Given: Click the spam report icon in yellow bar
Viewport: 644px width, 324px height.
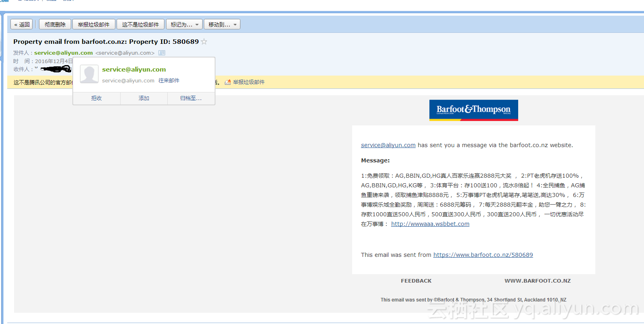Looking at the screenshot, I should 228,82.
